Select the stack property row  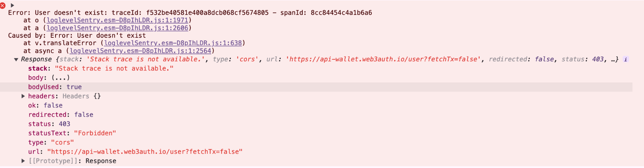[x=101, y=69]
